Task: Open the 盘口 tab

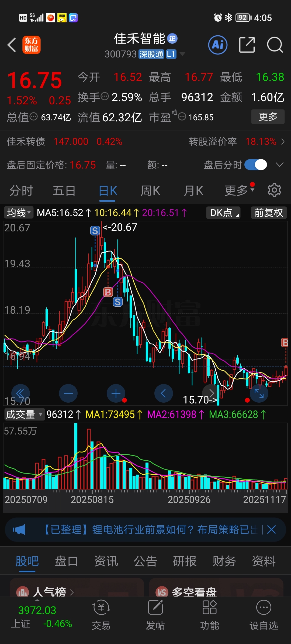Action: point(66,561)
